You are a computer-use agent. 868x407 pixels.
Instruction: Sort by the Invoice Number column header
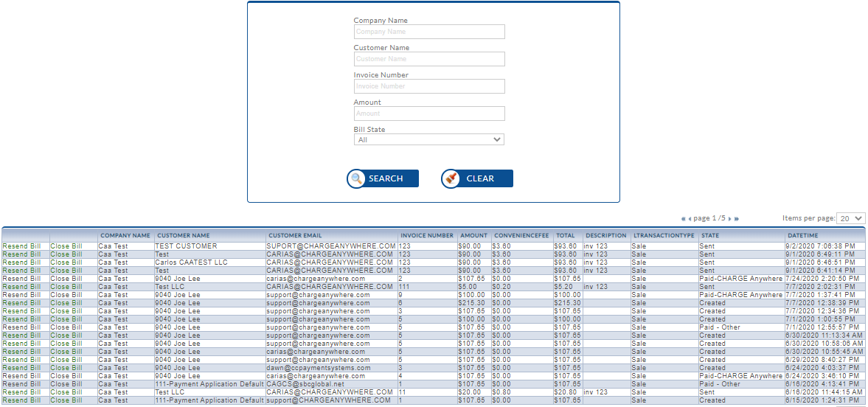(427, 236)
